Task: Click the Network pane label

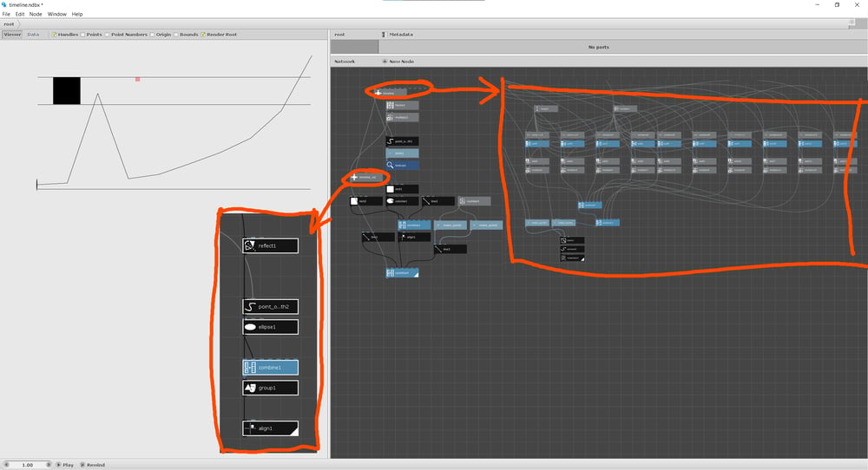Action: click(345, 62)
